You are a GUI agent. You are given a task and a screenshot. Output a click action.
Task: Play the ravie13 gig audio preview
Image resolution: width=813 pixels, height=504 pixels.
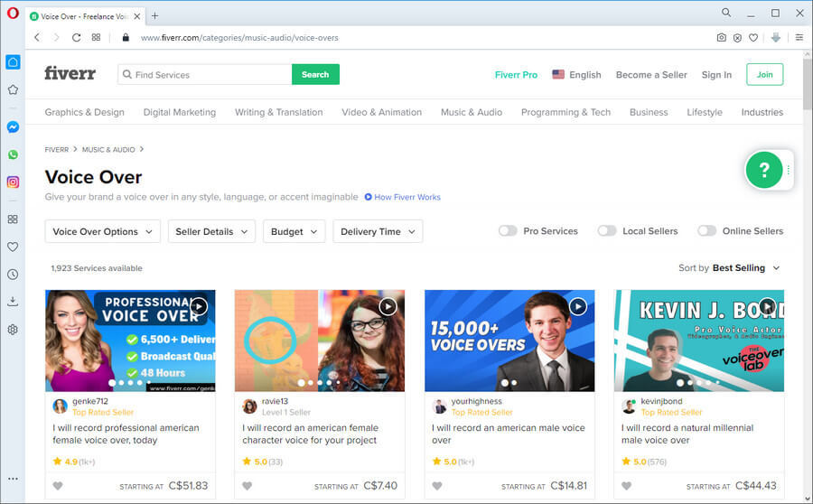point(388,306)
